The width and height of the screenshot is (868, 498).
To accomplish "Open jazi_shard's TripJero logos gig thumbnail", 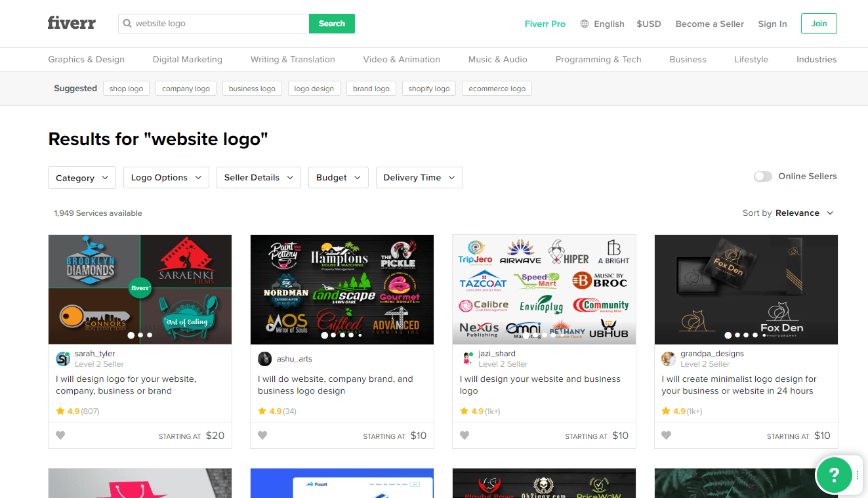I will point(544,289).
